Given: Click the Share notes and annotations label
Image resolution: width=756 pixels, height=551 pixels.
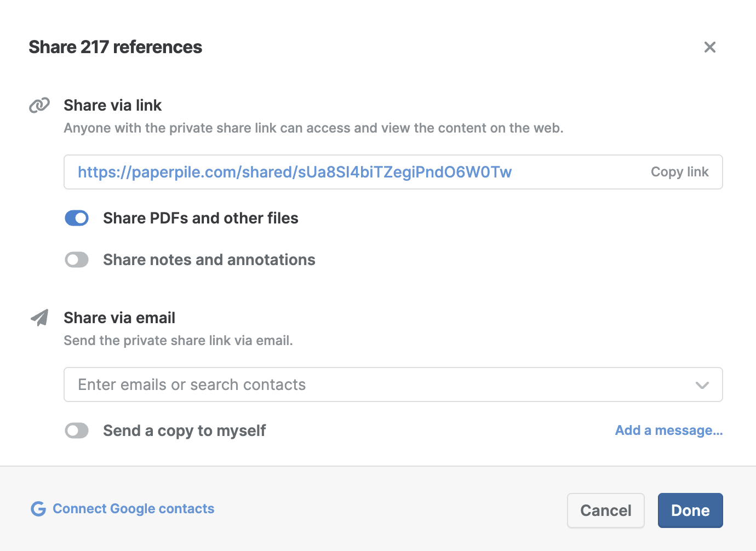Looking at the screenshot, I should [209, 260].
